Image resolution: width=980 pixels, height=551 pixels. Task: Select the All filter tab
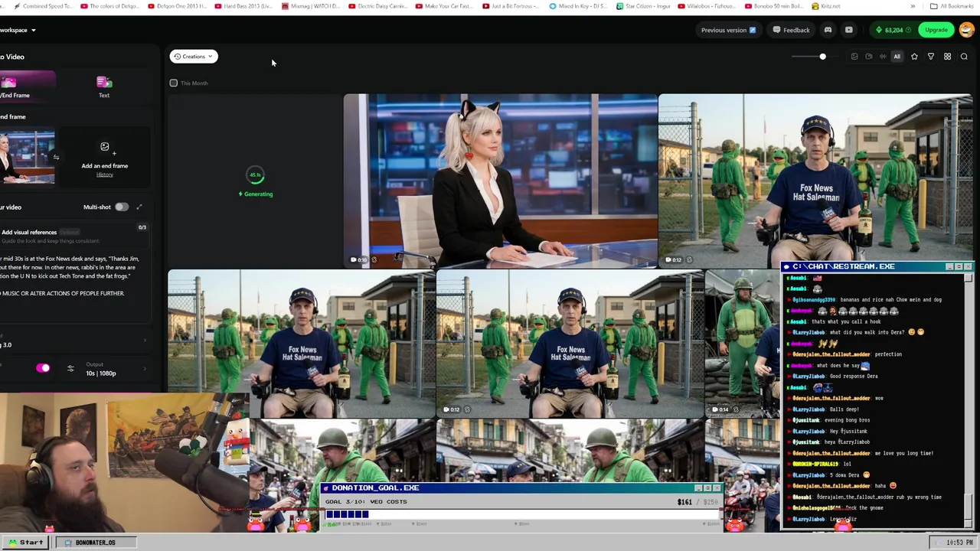pos(897,57)
